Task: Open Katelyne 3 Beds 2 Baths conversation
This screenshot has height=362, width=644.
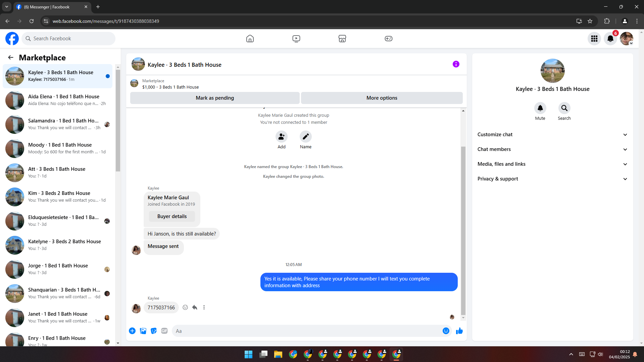Action: pyautogui.click(x=57, y=245)
